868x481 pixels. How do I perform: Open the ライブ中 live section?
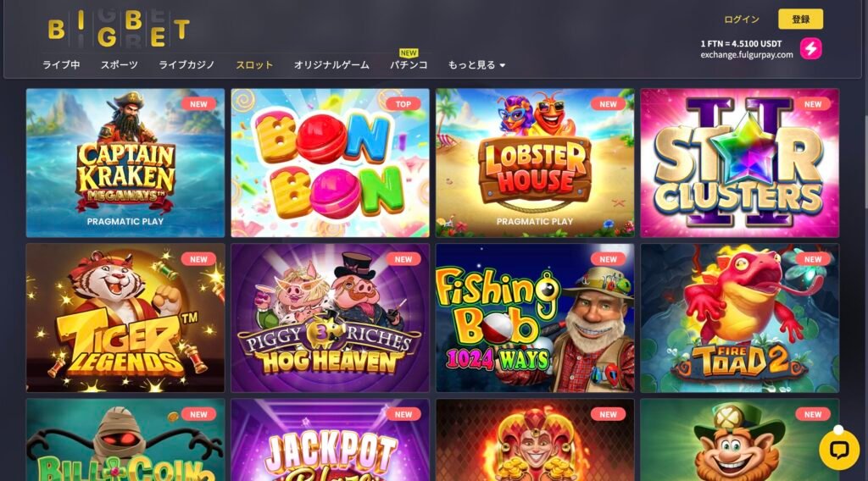point(61,64)
